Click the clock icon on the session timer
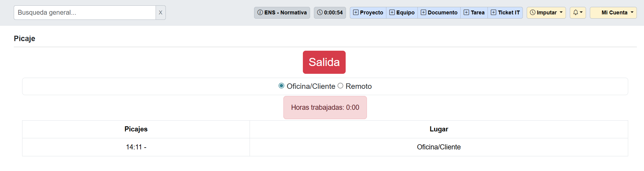Viewport: 644px width, 171px height. pyautogui.click(x=320, y=13)
